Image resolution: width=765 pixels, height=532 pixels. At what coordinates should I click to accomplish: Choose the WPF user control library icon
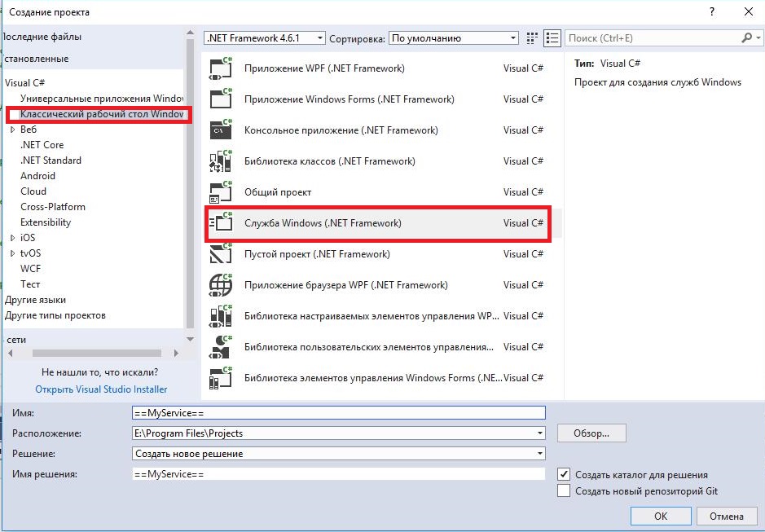pyautogui.click(x=221, y=347)
